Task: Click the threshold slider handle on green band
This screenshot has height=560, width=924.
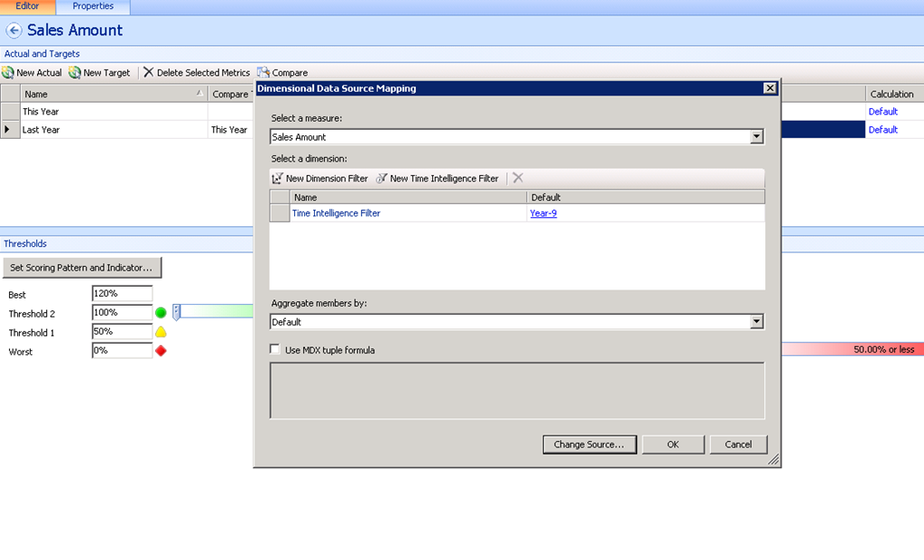Action: pyautogui.click(x=176, y=312)
